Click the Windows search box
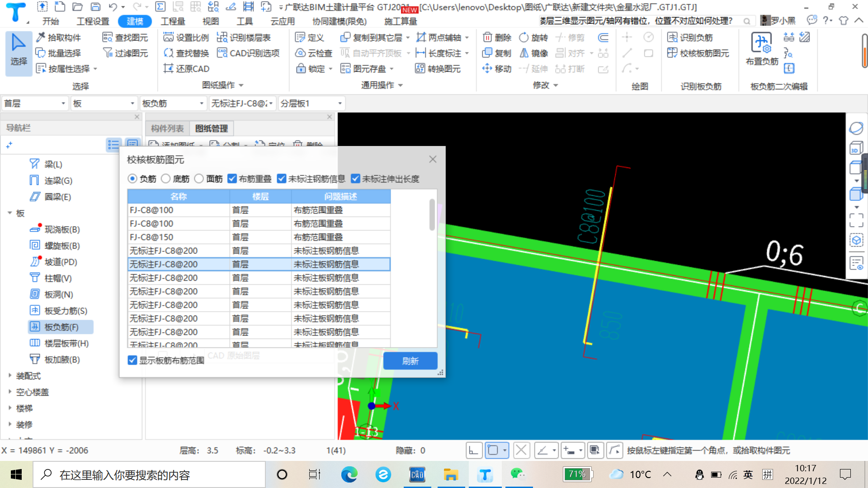The image size is (868, 488). click(149, 475)
